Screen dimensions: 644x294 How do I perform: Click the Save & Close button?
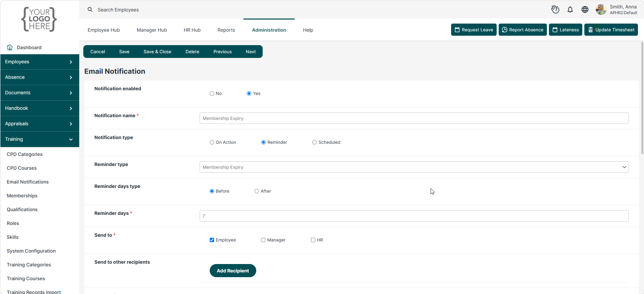tap(157, 52)
